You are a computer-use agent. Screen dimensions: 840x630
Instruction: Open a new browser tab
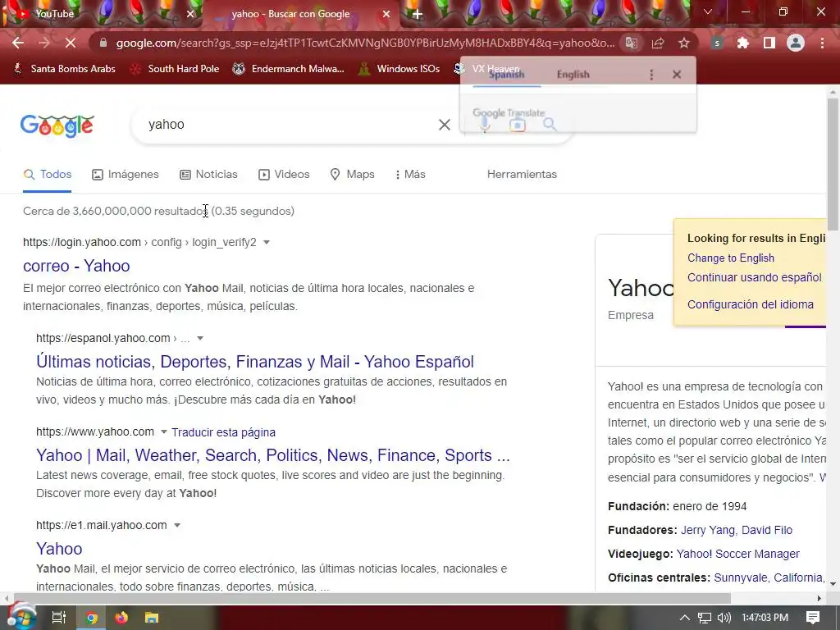tap(418, 14)
